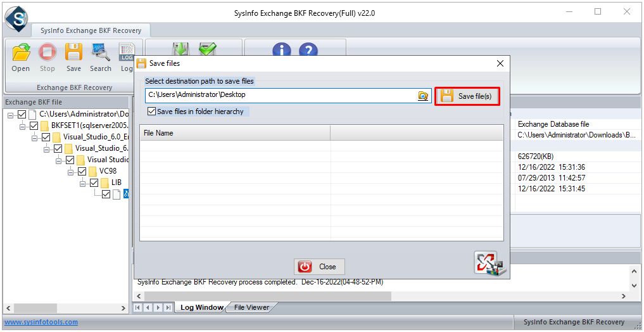Collapse the BKFSET1 tree node

click(22, 125)
